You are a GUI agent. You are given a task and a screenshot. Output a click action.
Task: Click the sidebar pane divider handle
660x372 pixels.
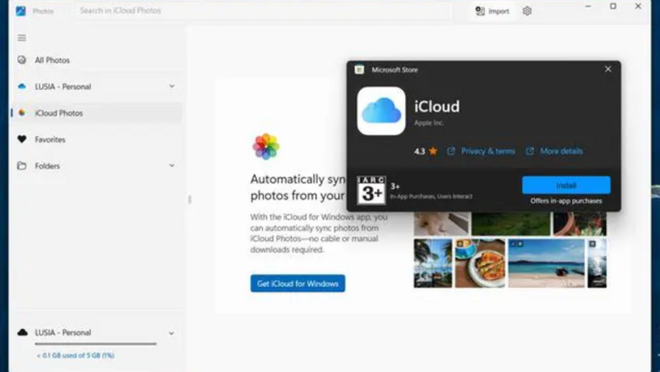coord(189,199)
